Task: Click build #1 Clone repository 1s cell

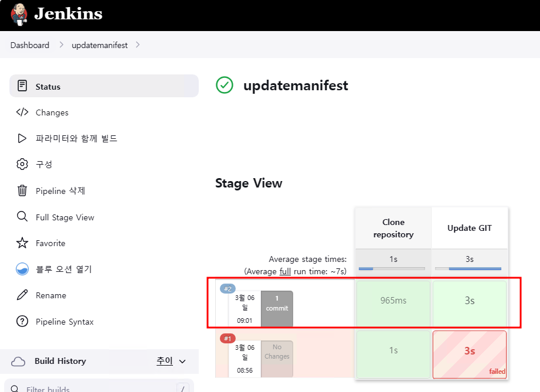Action: coord(393,354)
